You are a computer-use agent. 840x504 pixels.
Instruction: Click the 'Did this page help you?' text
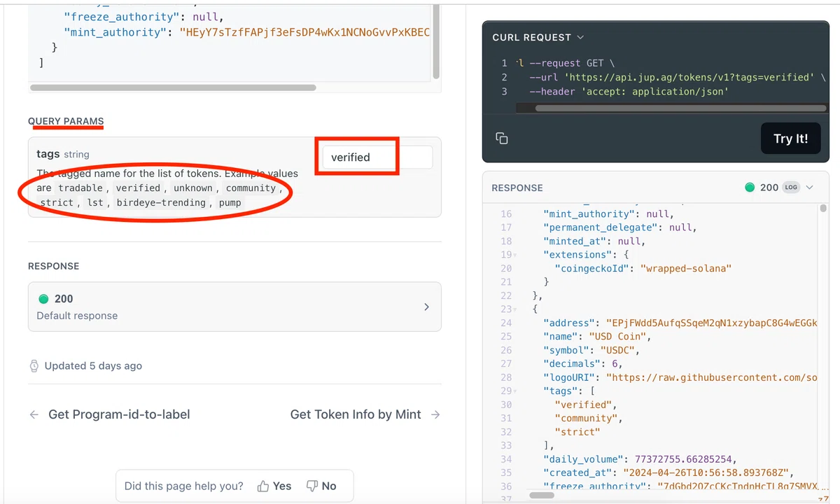coord(184,486)
